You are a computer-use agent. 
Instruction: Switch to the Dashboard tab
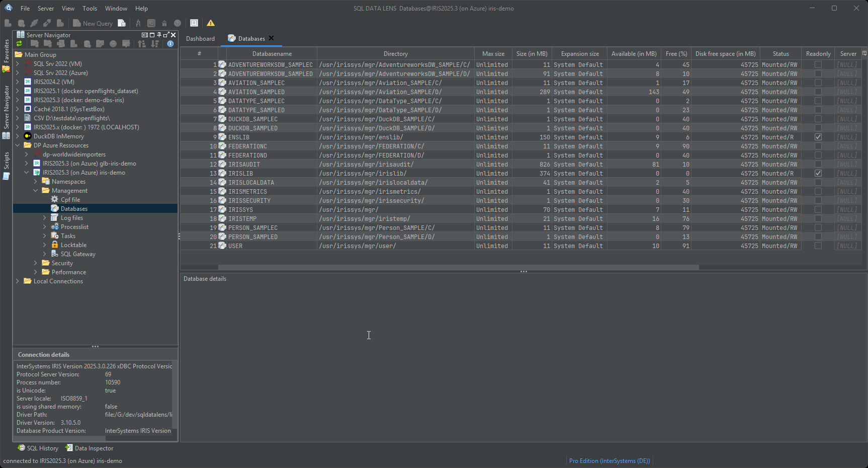click(200, 39)
